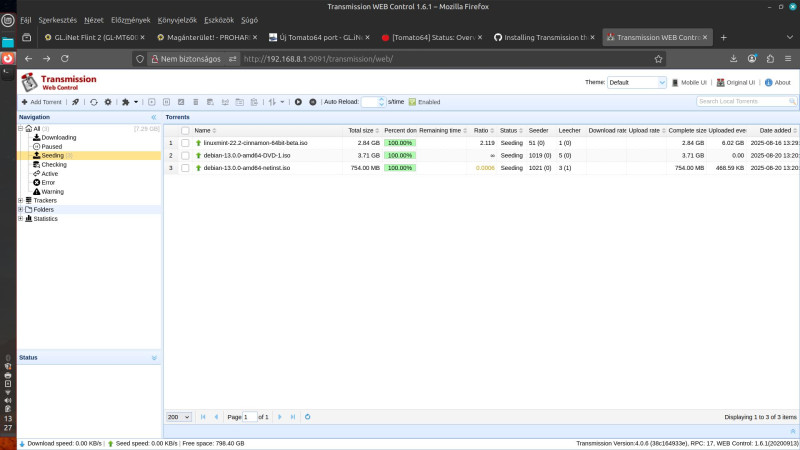Open the Mobile UI link

point(689,82)
